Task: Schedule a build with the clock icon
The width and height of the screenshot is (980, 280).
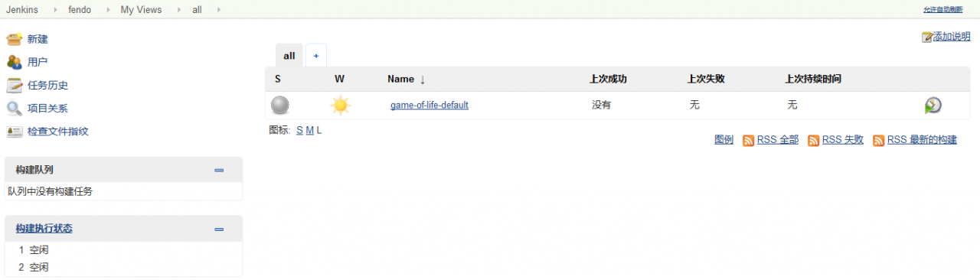Action: (x=933, y=106)
